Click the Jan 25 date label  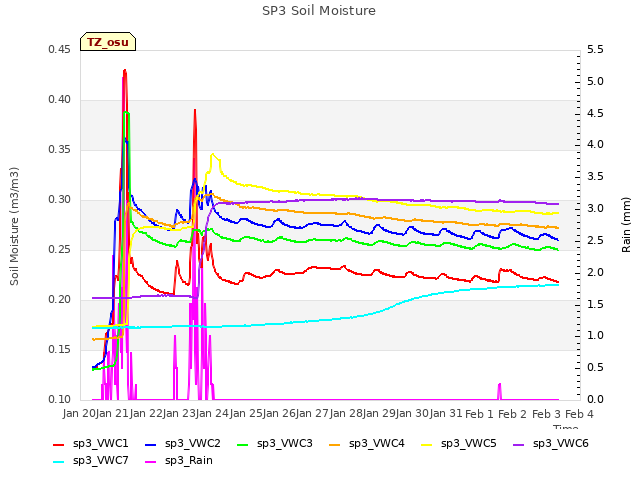tap(247, 414)
